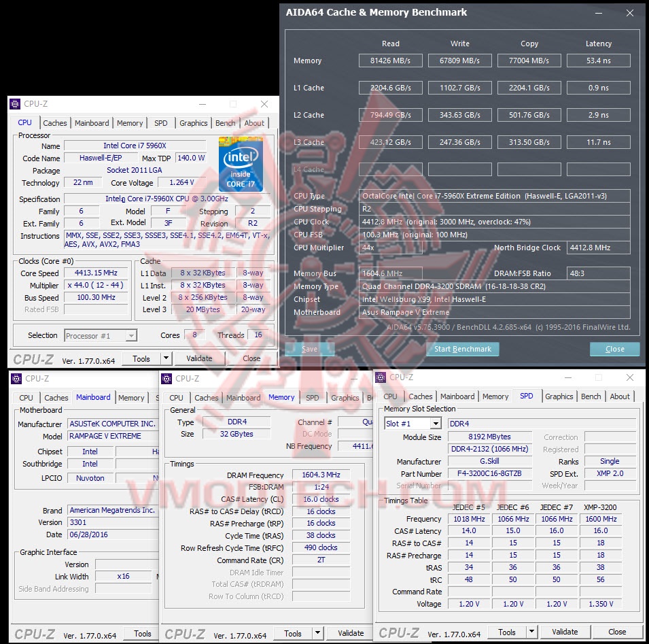
Task: Select Caches tab in the Memory window
Action: coord(206,398)
